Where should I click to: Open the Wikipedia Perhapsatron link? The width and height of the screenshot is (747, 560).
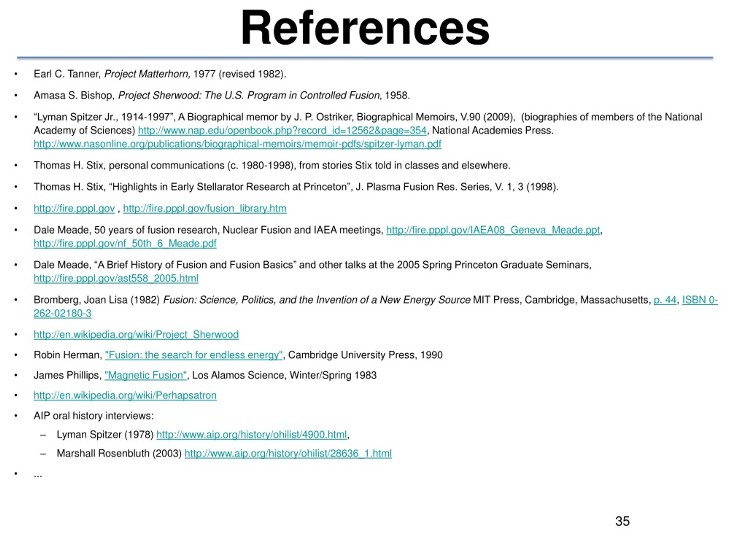coord(125,395)
